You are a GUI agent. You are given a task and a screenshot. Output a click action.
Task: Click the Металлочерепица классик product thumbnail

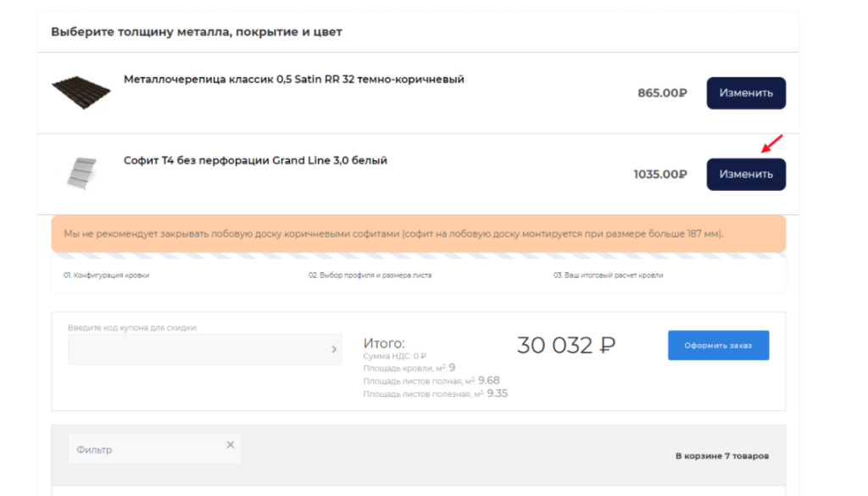[x=81, y=92]
